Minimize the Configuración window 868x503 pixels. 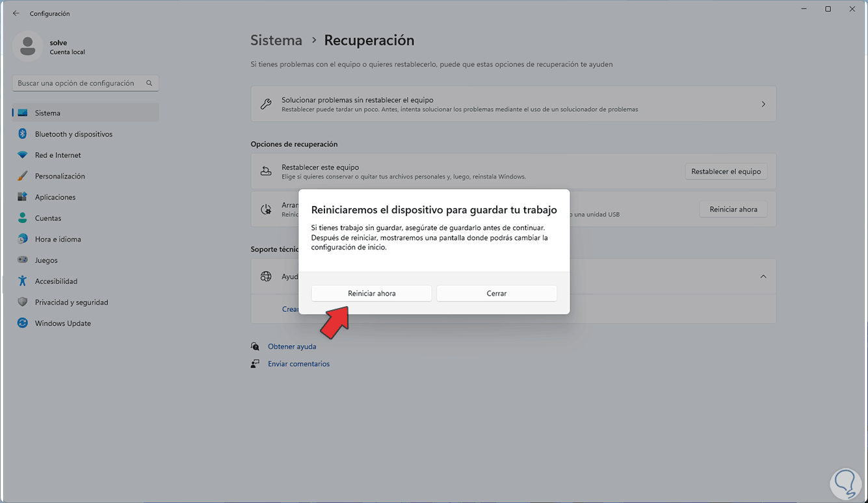pos(804,9)
